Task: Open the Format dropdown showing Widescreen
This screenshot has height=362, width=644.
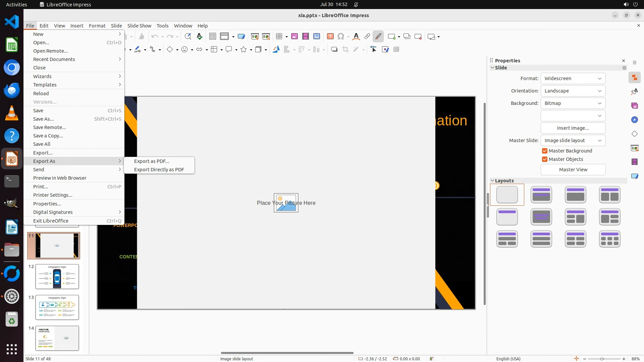Action: tap(573, 78)
